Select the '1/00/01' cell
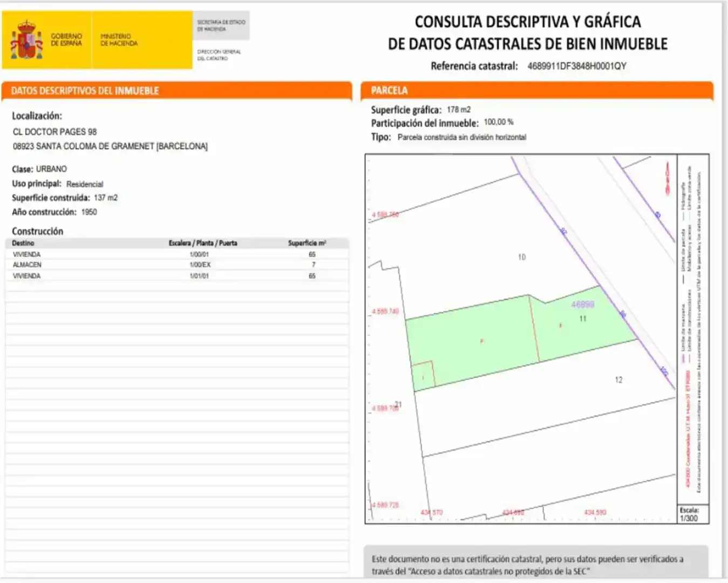 point(199,254)
